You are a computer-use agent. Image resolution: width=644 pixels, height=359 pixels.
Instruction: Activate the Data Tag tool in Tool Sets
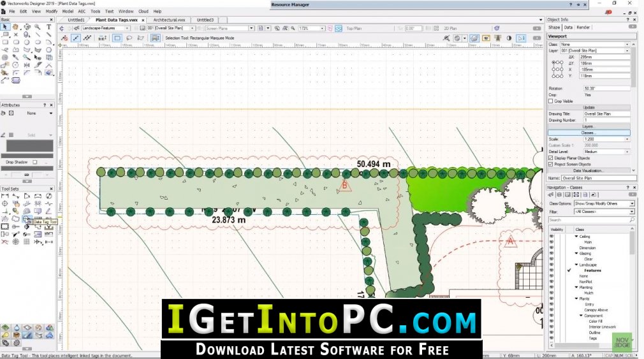click(26, 219)
